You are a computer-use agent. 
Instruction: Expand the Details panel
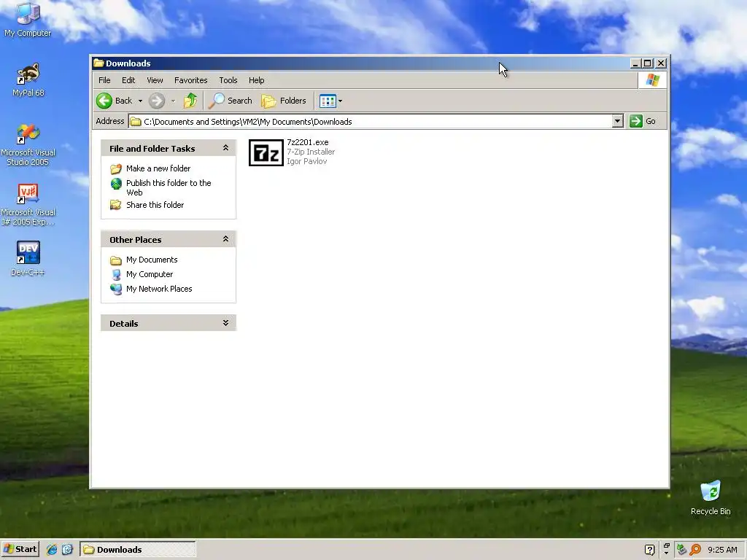click(226, 323)
